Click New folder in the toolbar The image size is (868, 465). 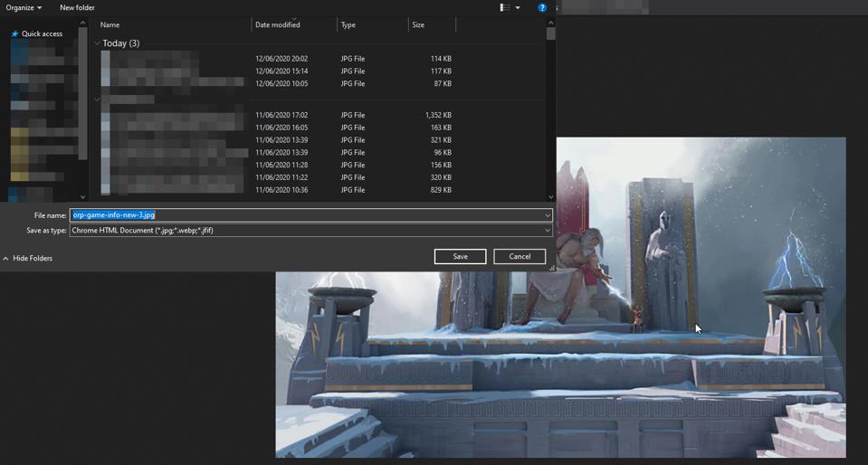77,8
